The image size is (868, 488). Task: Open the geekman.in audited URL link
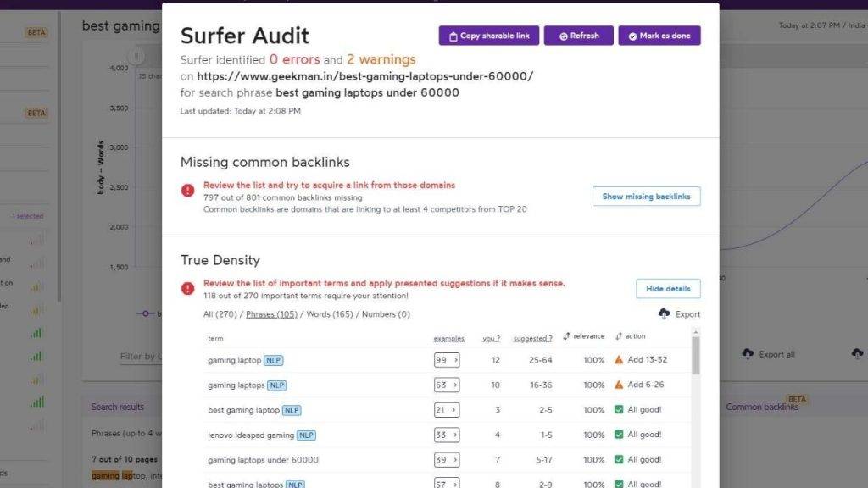click(x=364, y=76)
